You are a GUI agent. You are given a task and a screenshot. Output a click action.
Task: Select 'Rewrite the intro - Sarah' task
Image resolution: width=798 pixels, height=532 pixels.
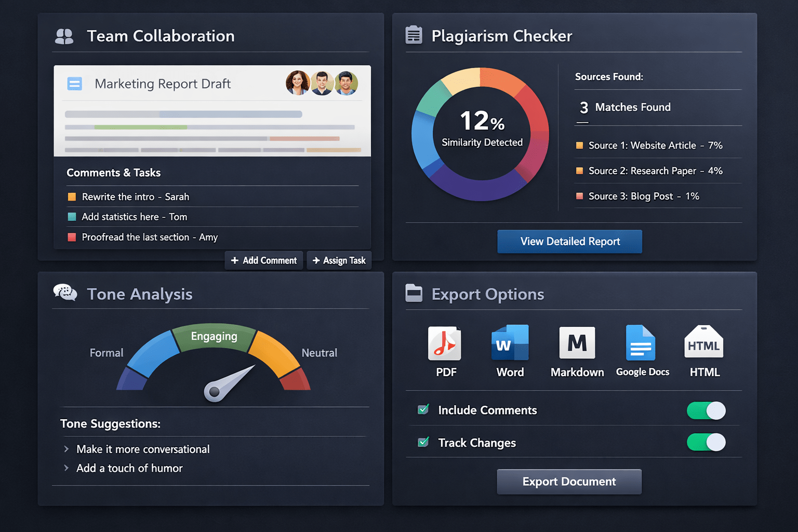(135, 197)
